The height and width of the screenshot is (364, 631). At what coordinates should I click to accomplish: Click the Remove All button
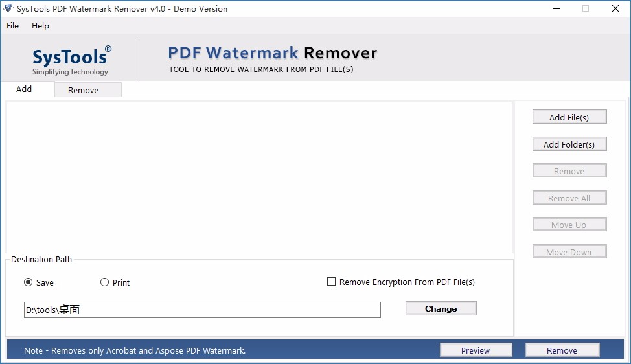pyautogui.click(x=569, y=198)
